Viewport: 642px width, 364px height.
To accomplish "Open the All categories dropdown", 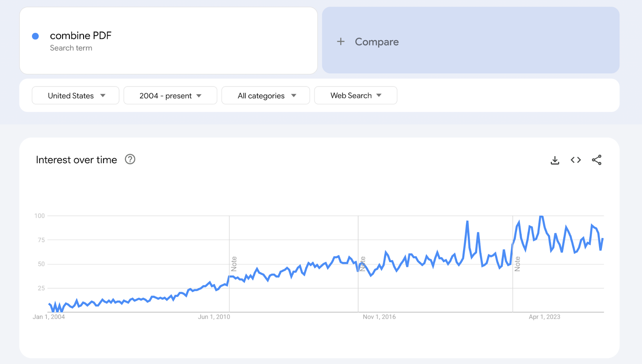I will [x=266, y=96].
